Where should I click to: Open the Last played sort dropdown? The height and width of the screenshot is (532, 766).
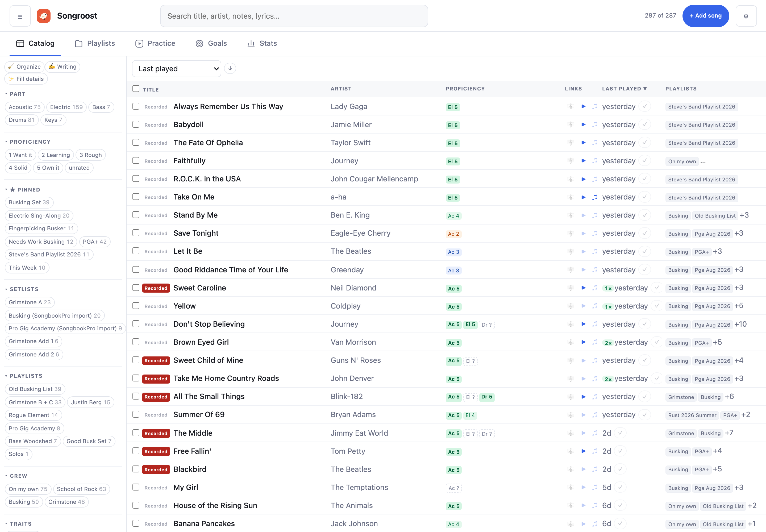(177, 69)
